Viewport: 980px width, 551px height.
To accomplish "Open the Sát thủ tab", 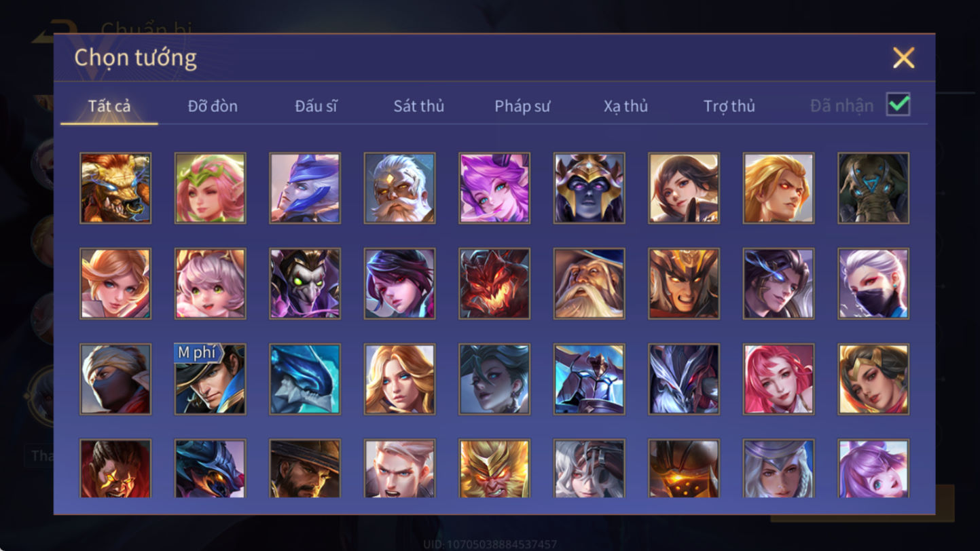I will (x=419, y=106).
